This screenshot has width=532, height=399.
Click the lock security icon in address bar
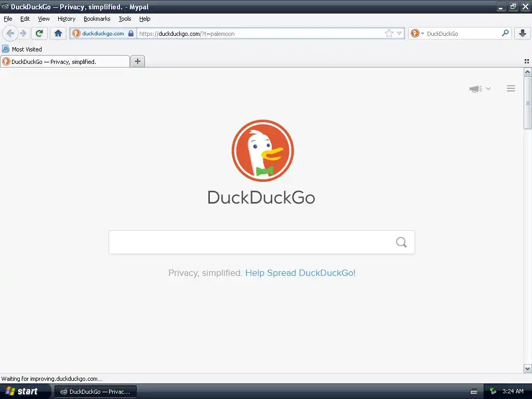(130, 33)
